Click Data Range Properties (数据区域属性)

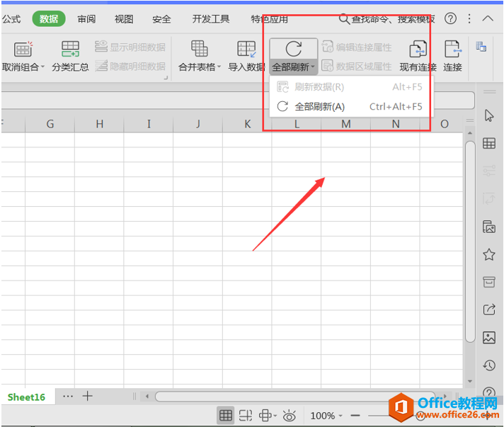(357, 66)
